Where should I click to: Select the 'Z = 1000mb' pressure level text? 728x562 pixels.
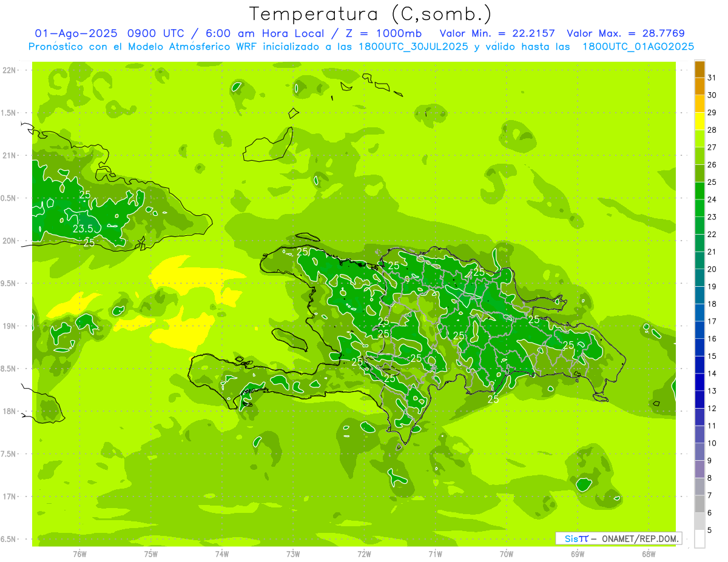pos(383,33)
